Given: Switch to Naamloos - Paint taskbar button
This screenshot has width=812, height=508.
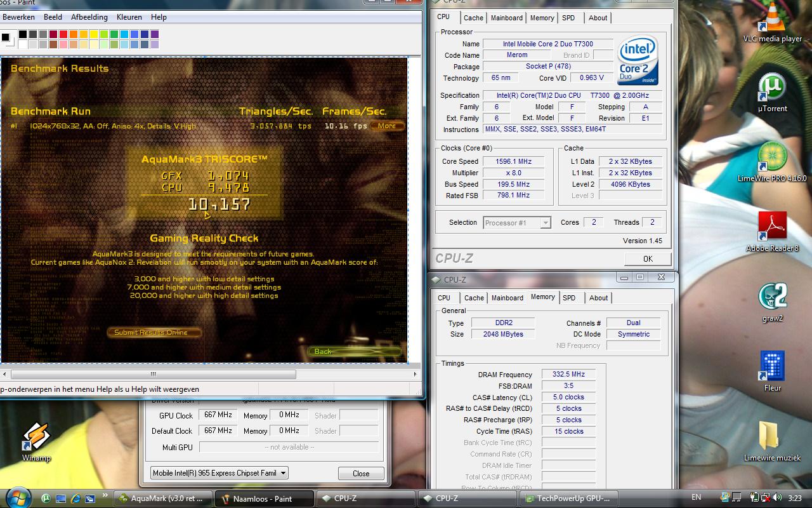Looking at the screenshot, I should [263, 498].
